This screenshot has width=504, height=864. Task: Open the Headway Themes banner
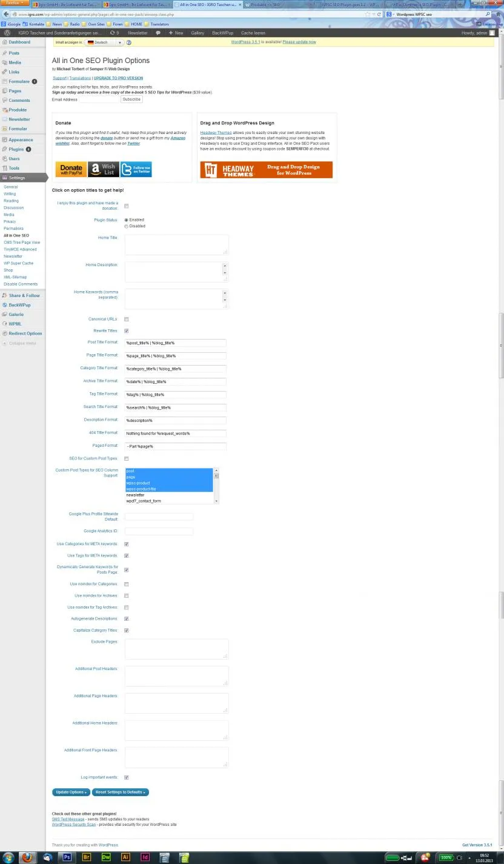267,170
